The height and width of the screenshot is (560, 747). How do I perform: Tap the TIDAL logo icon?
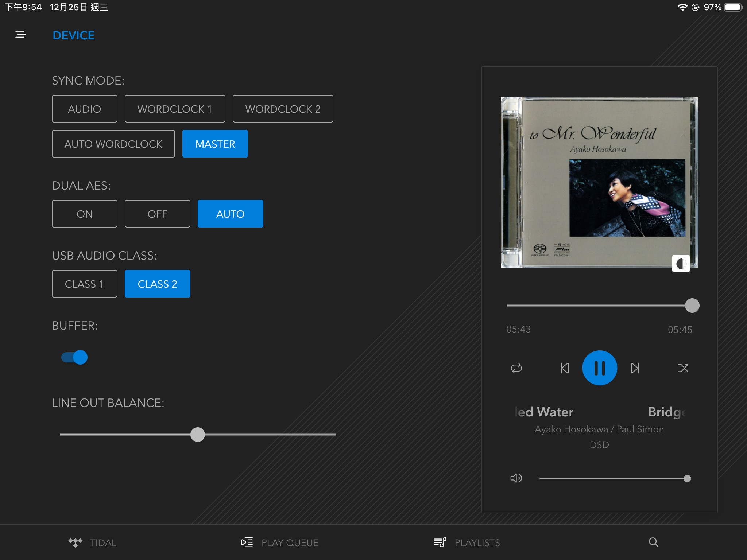[75, 542]
